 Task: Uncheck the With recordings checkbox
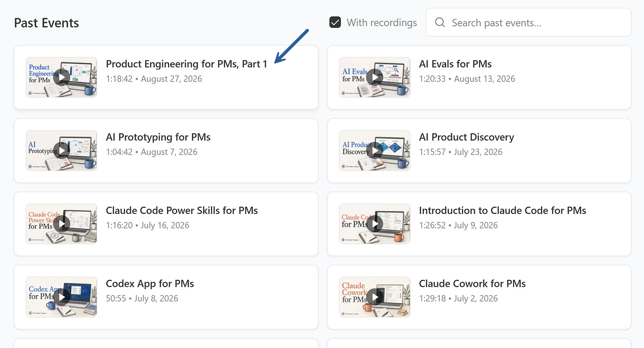click(335, 23)
